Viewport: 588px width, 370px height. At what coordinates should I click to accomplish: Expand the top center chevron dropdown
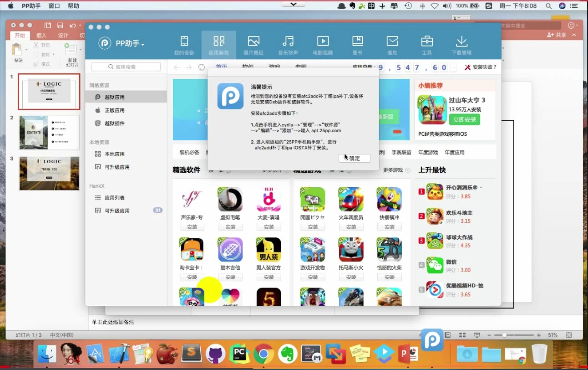click(x=294, y=4)
